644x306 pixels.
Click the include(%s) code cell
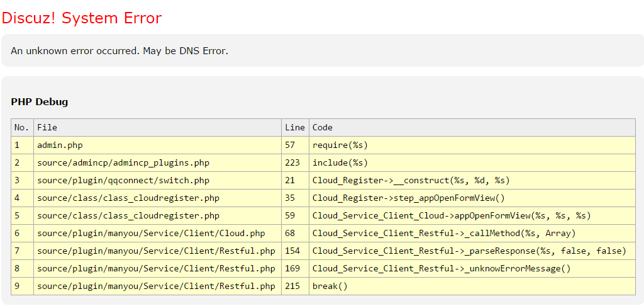(x=340, y=162)
